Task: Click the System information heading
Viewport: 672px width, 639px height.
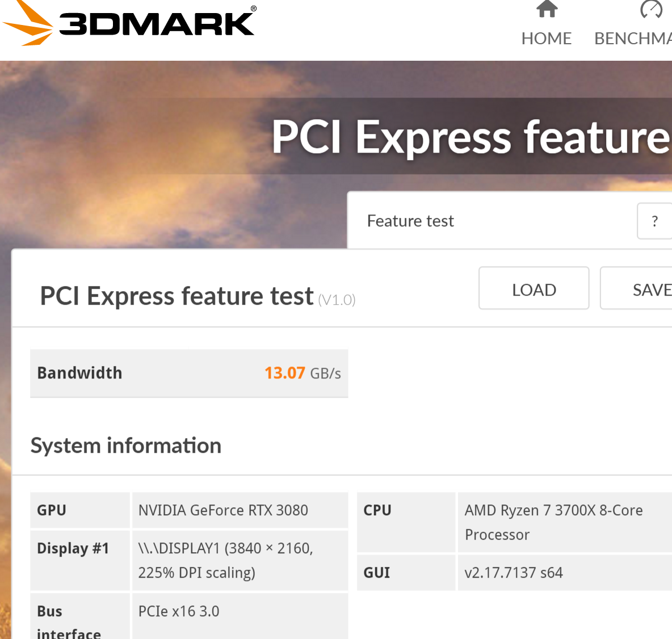Action: click(126, 445)
